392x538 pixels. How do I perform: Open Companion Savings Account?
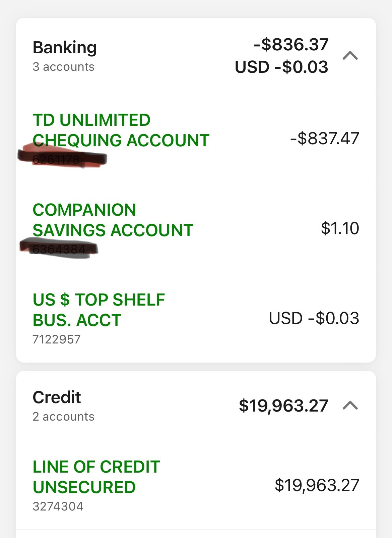(x=113, y=220)
